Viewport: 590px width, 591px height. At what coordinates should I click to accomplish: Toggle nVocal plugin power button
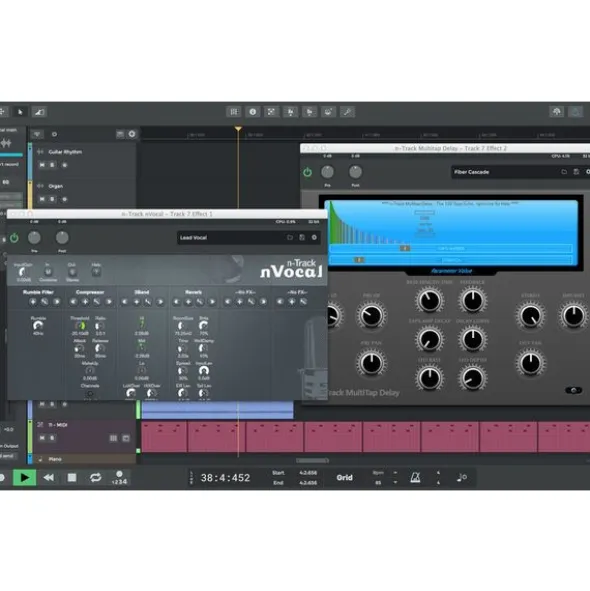coord(14,238)
